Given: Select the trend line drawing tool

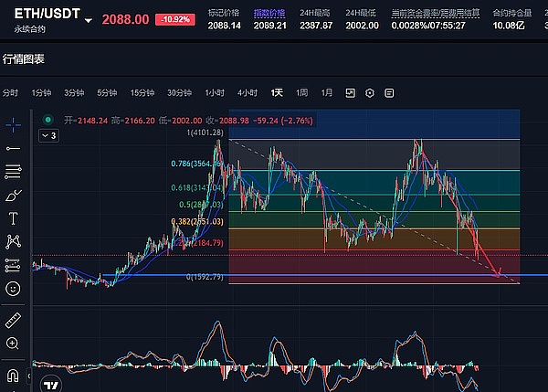Looking at the screenshot, I should (13, 147).
